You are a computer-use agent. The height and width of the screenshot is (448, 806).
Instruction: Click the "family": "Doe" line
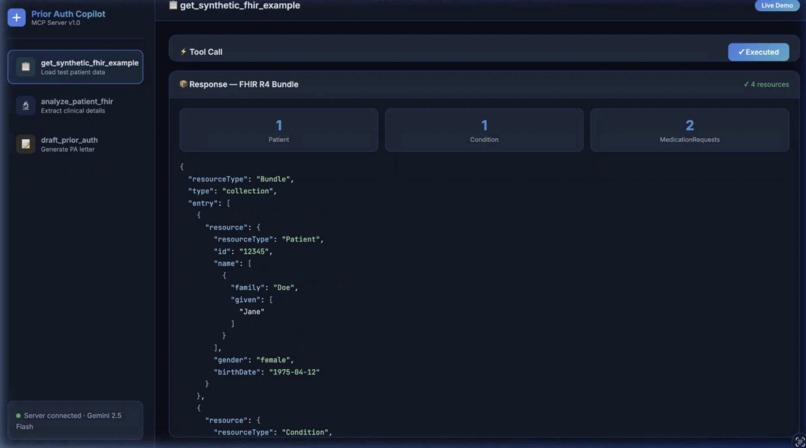[264, 288]
